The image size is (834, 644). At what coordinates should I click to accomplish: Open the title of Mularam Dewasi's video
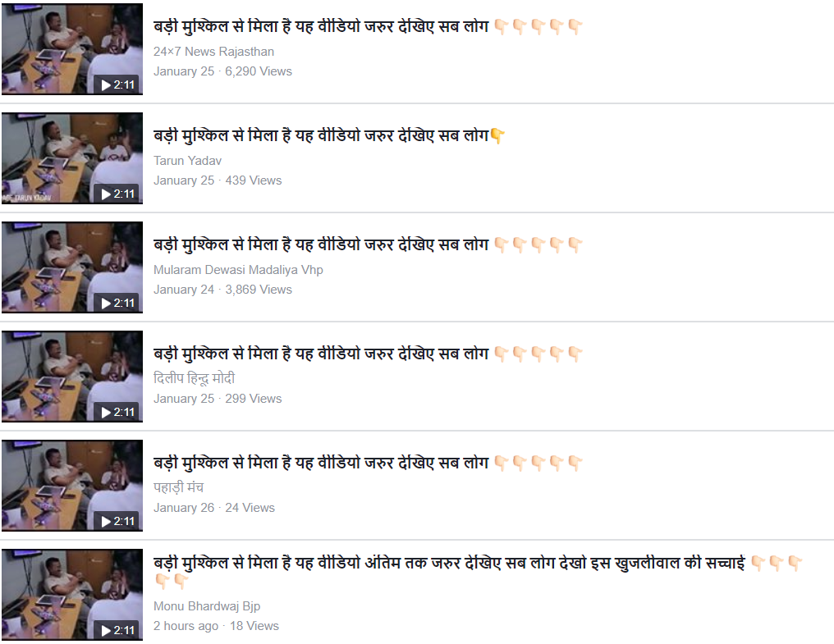click(x=368, y=244)
